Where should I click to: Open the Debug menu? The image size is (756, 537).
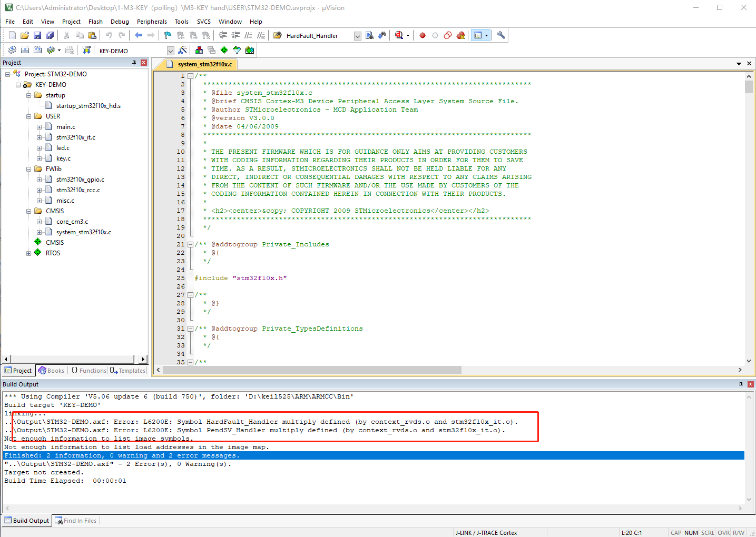[x=120, y=22]
